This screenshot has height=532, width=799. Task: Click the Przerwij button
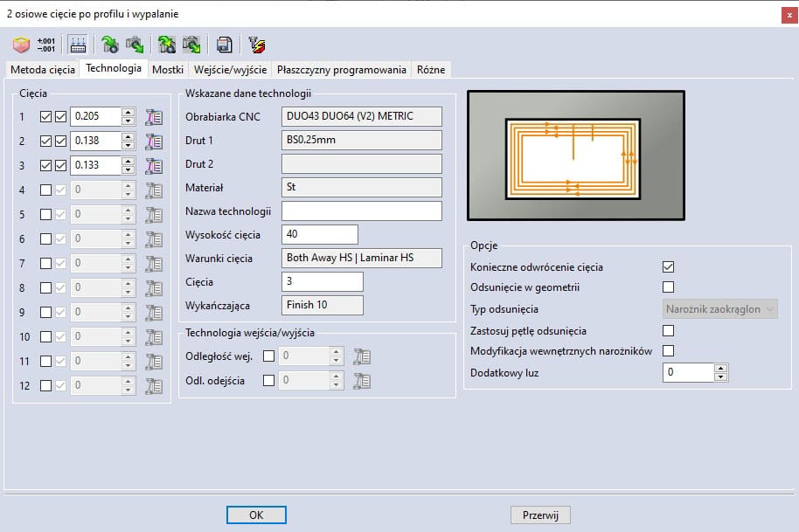click(x=540, y=515)
